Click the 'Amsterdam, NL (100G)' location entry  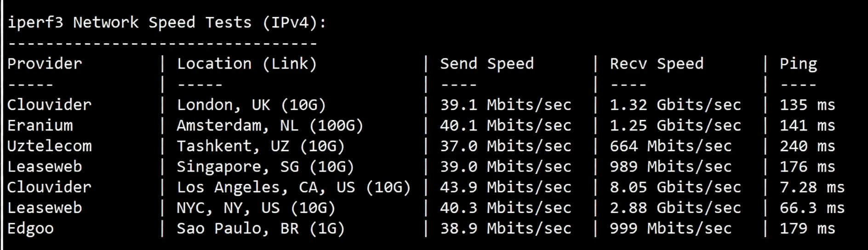point(270,125)
